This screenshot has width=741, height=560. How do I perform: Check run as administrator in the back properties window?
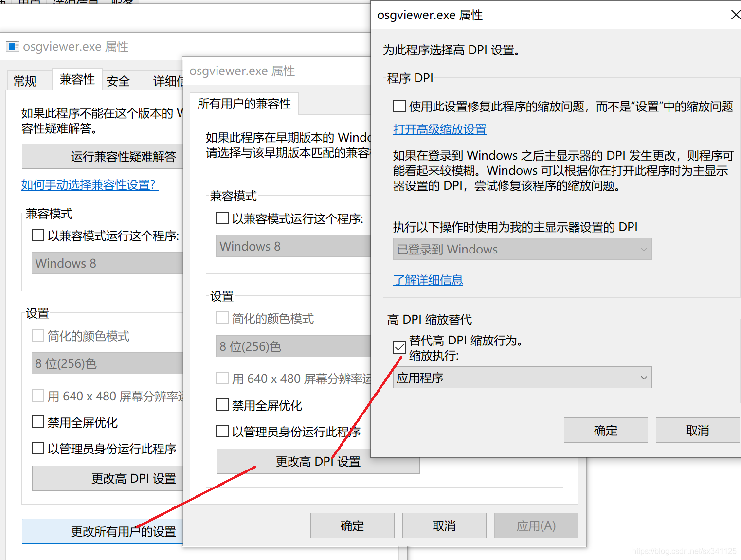coord(38,448)
